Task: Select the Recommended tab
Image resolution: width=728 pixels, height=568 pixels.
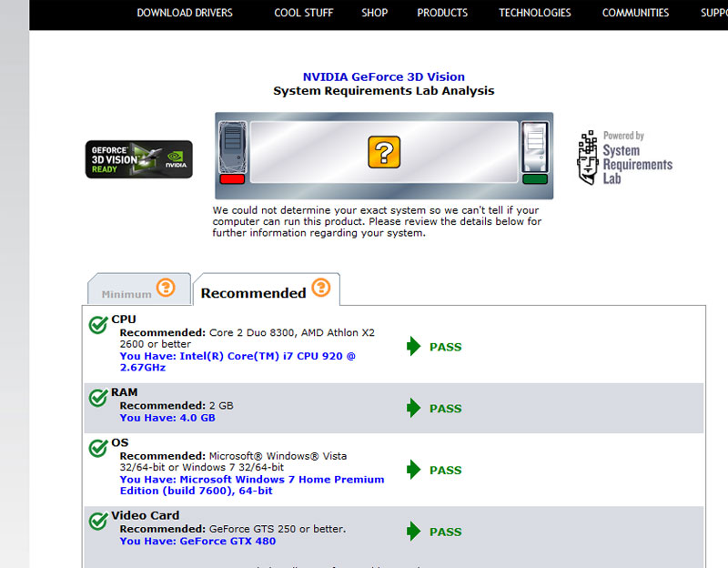Action: tap(266, 289)
